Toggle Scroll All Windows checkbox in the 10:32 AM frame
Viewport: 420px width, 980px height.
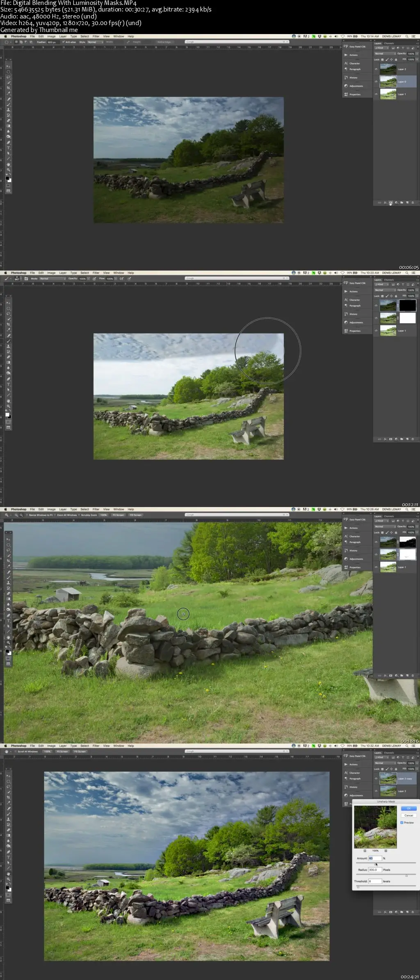(16, 751)
